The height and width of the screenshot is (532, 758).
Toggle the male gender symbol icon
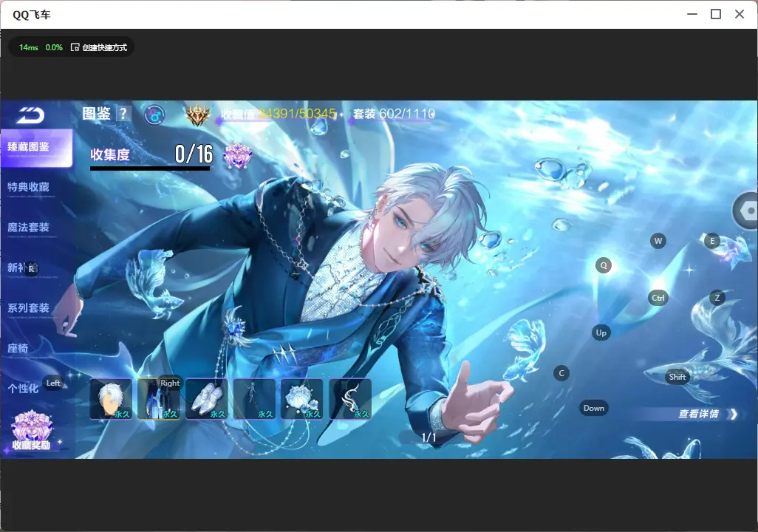click(154, 115)
